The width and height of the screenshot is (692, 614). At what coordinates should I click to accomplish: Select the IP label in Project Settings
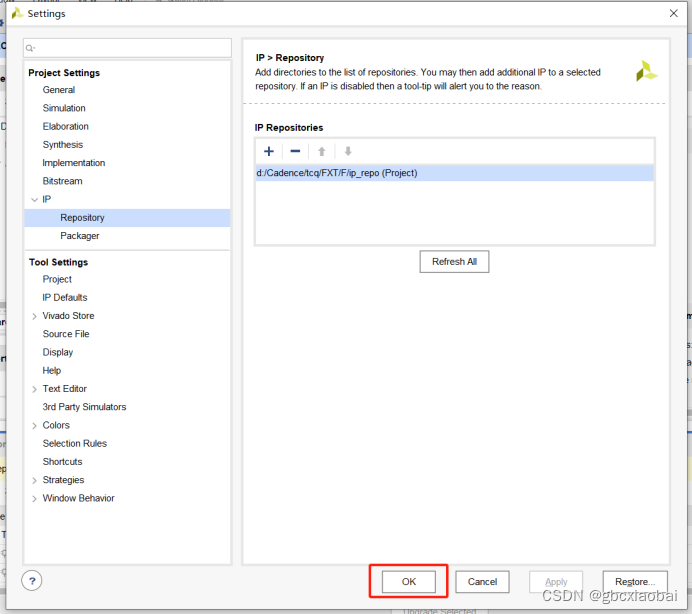click(x=46, y=200)
